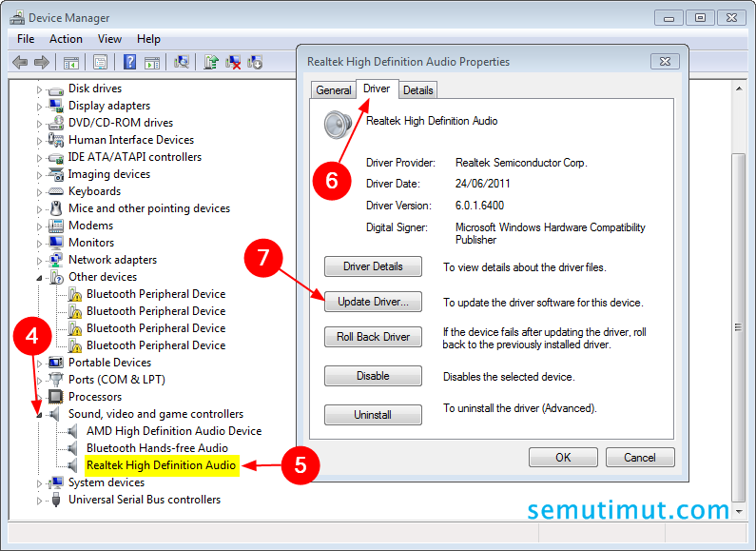Click the speaker icon in Properties dialog
756x551 pixels.
pyautogui.click(x=338, y=125)
